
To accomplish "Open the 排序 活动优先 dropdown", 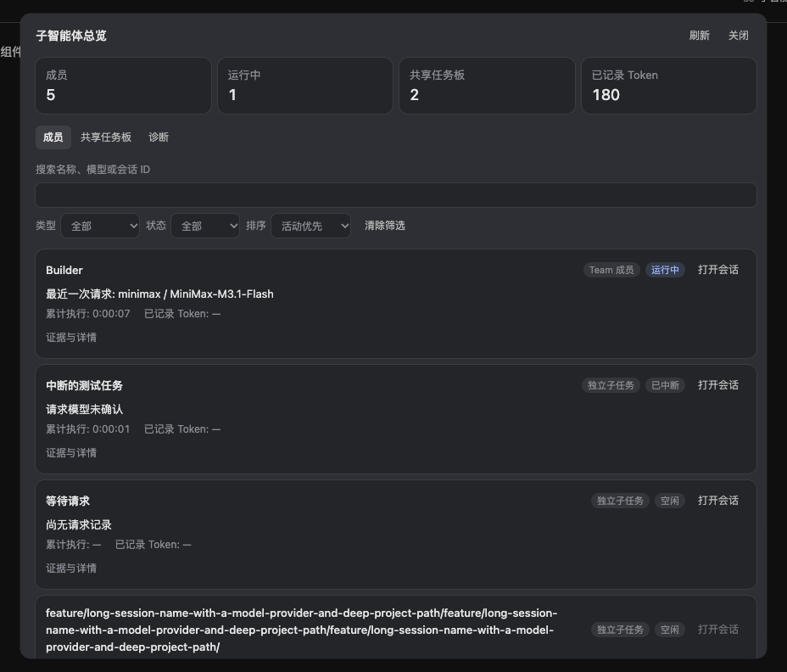I will (310, 226).
